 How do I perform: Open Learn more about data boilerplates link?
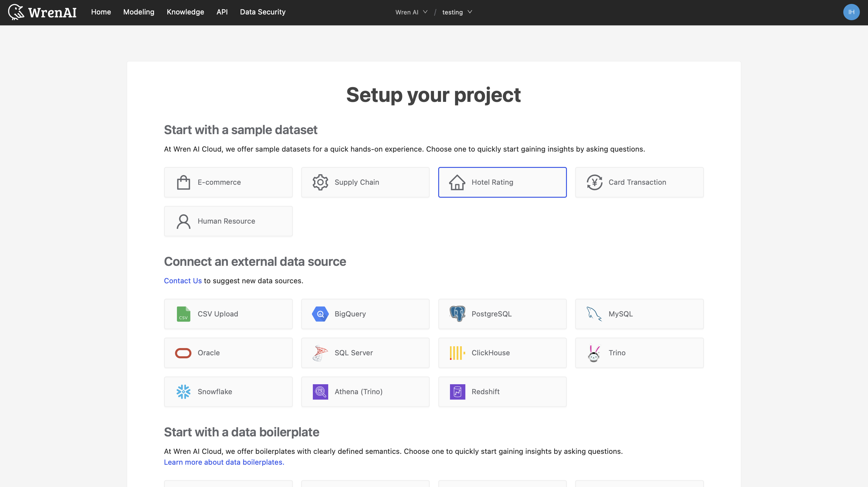(x=224, y=462)
